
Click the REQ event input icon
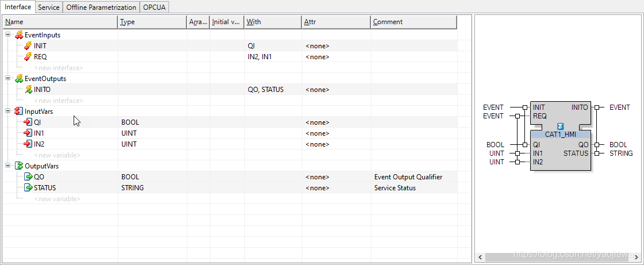pyautogui.click(x=28, y=57)
